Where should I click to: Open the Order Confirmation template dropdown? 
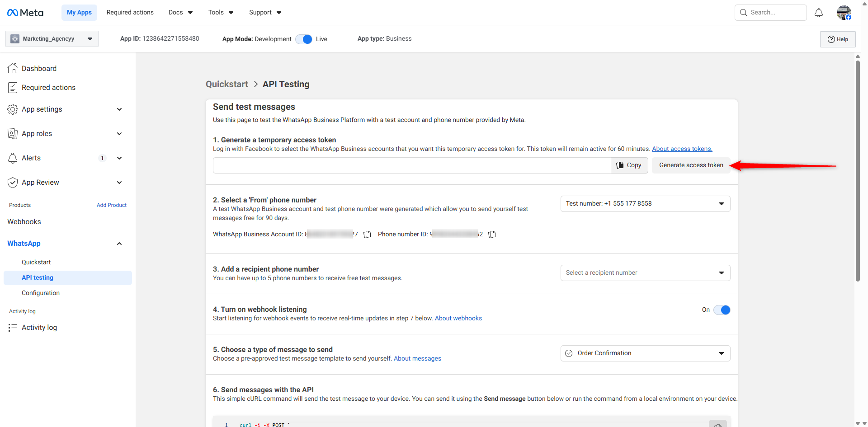(645, 353)
